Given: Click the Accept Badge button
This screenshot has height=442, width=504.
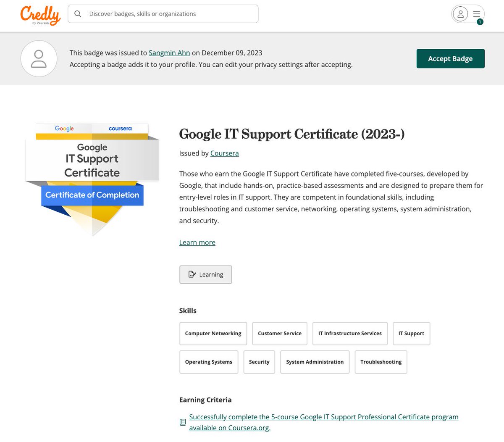Looking at the screenshot, I should click(450, 58).
